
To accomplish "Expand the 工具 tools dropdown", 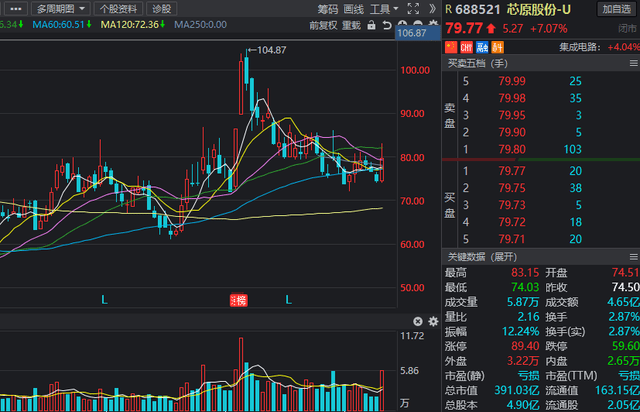I will click(385, 9).
